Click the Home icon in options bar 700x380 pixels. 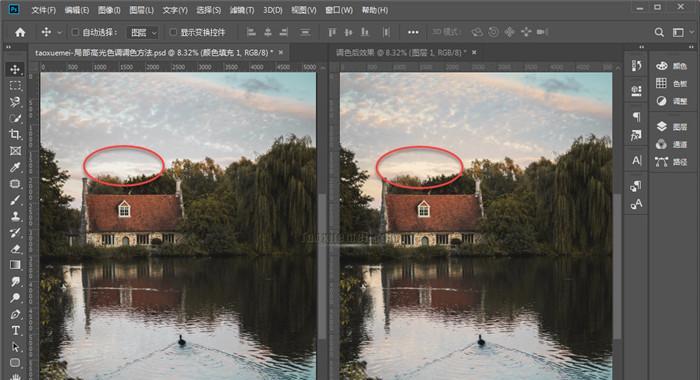click(x=20, y=32)
